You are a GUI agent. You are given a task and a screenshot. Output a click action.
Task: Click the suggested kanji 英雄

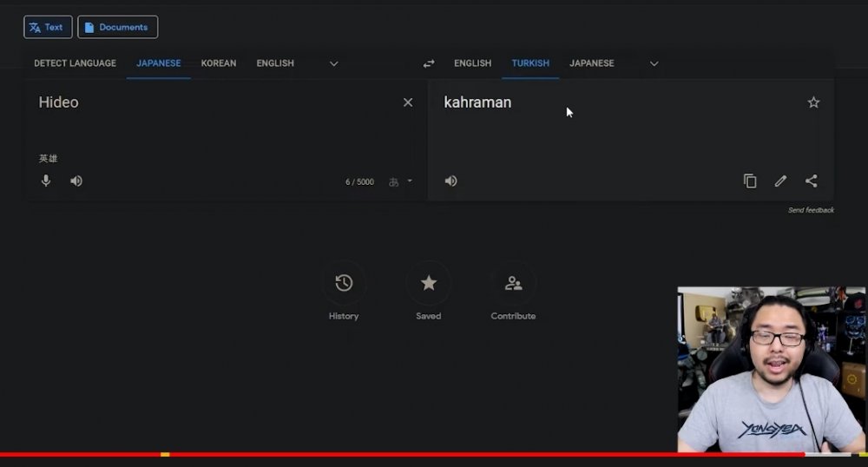[48, 159]
